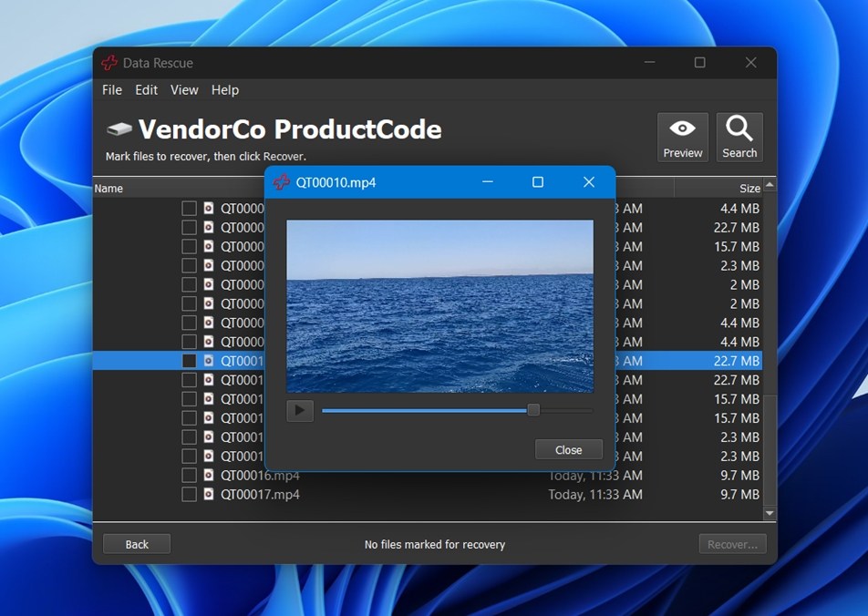Open the File menu
Viewport: 868px width, 616px height.
112,90
